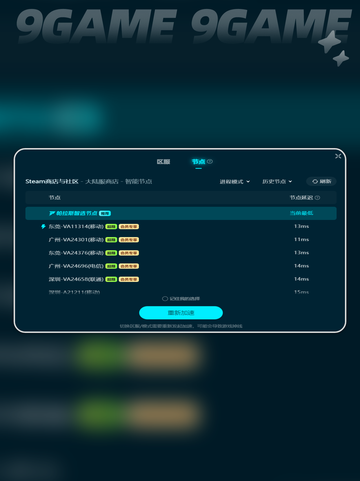Click green tag on 广州-VA24301 row
The height and width of the screenshot is (481, 360).
111,240
